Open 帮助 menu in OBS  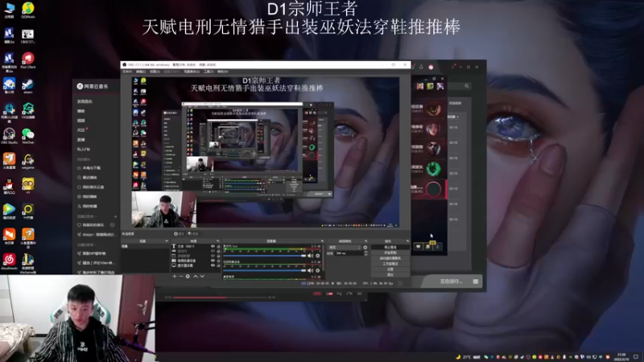(222, 72)
